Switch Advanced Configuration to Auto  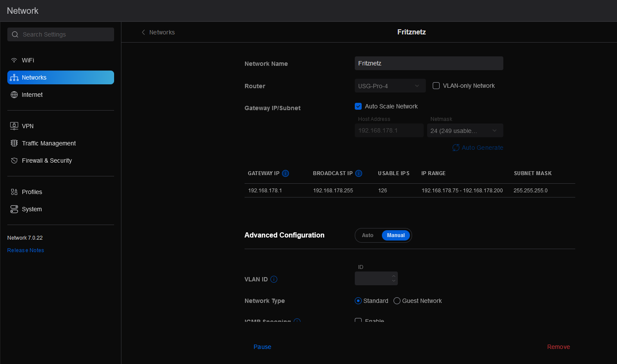click(x=368, y=235)
